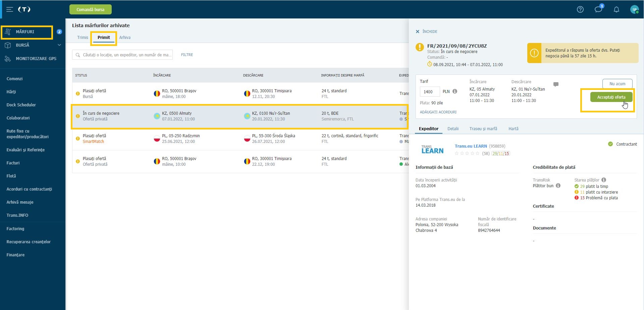Open Colaboratori in the sidebar
The width and height of the screenshot is (644, 310).
pos(18,118)
